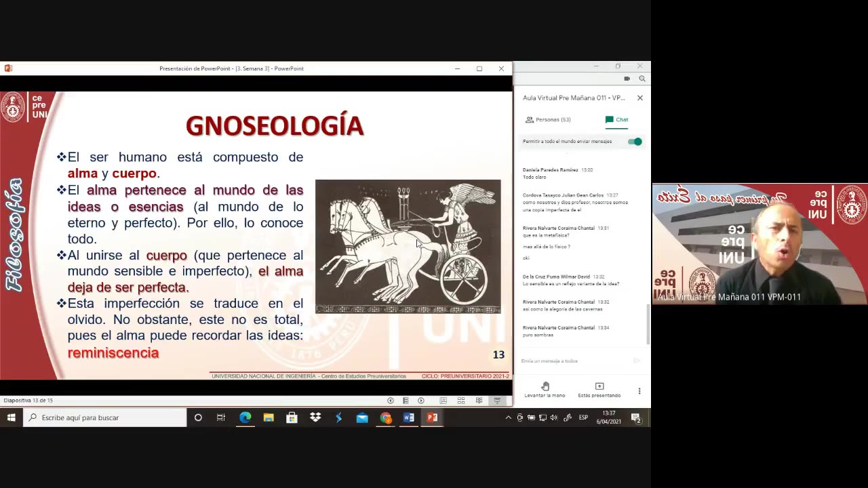Open Windows Start menu

click(x=12, y=418)
